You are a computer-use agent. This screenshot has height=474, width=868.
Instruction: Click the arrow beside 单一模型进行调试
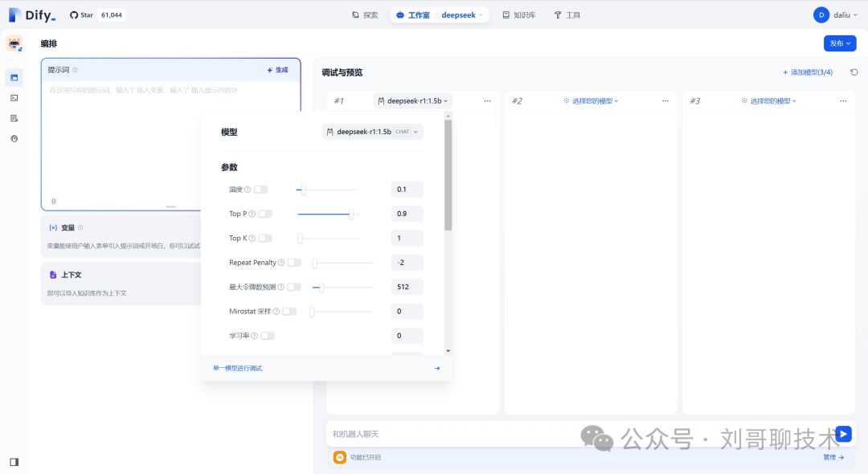click(x=437, y=369)
